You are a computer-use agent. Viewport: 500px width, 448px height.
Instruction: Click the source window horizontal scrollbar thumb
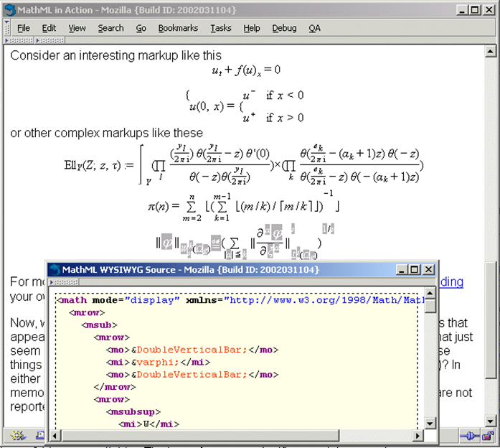[x=200, y=436]
